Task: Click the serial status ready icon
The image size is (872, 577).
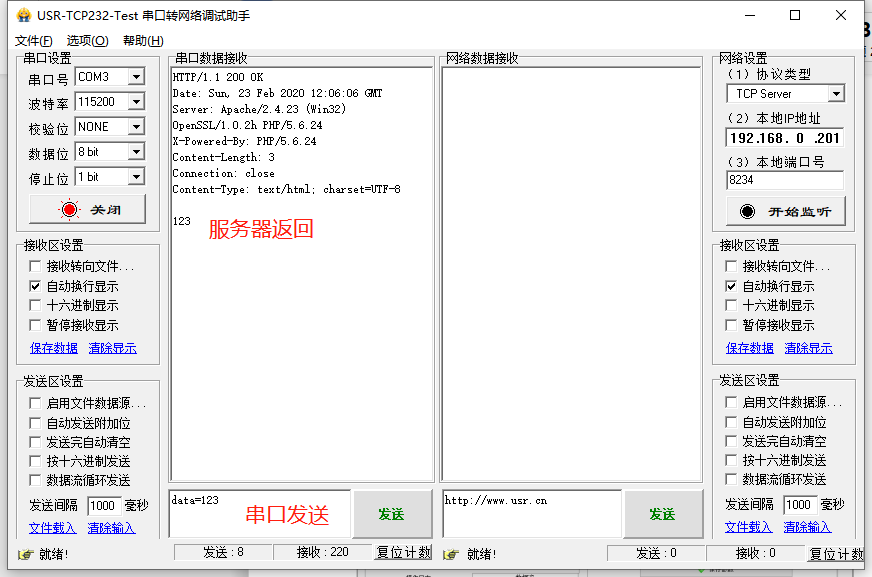Action: pos(26,554)
